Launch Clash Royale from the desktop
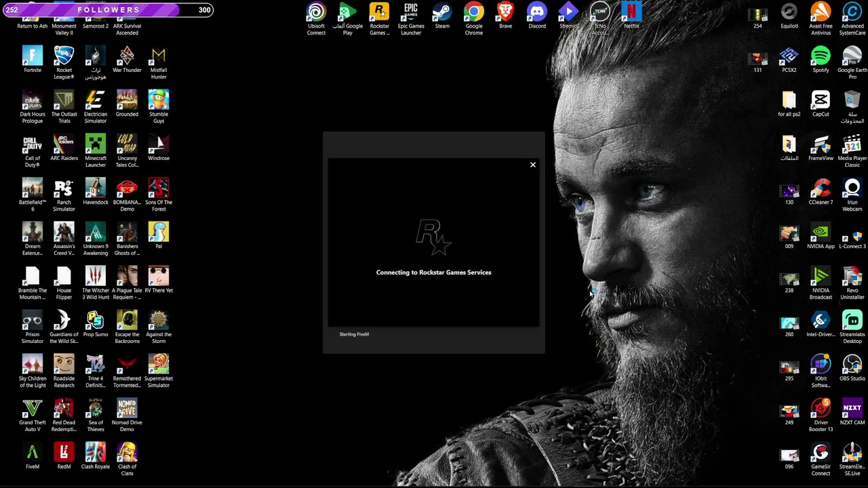The width and height of the screenshot is (868, 488). 96,456
